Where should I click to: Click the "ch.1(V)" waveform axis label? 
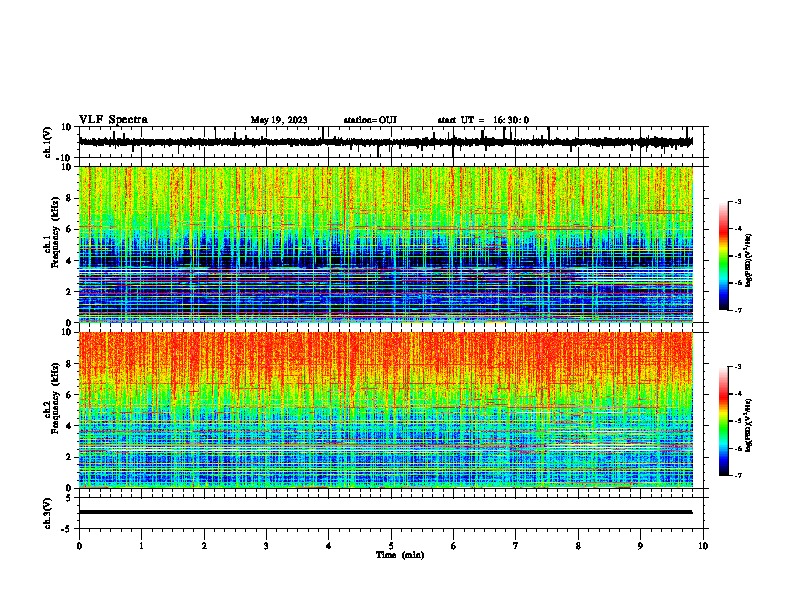(48, 142)
